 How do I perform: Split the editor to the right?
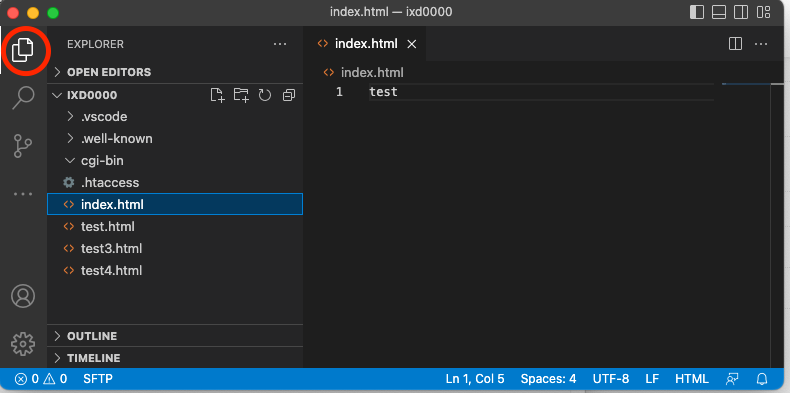tap(736, 44)
